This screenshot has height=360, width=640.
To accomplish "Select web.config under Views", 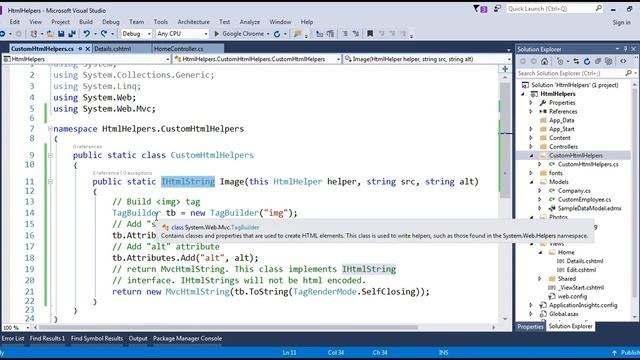I will click(572, 296).
